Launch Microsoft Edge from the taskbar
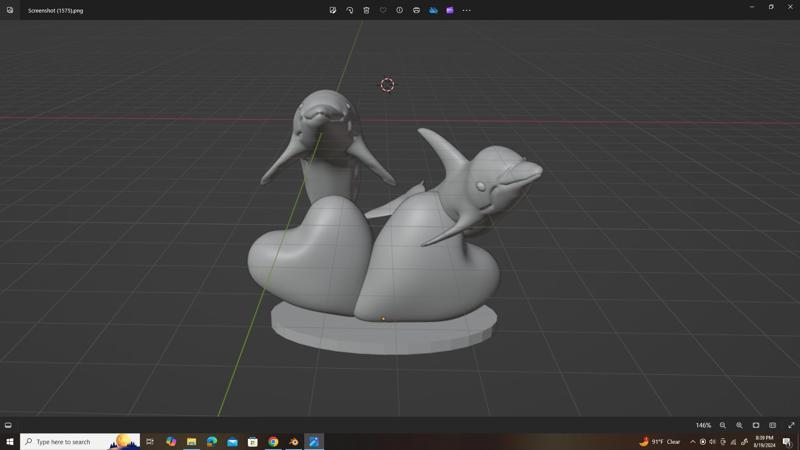The width and height of the screenshot is (800, 450). [x=212, y=442]
